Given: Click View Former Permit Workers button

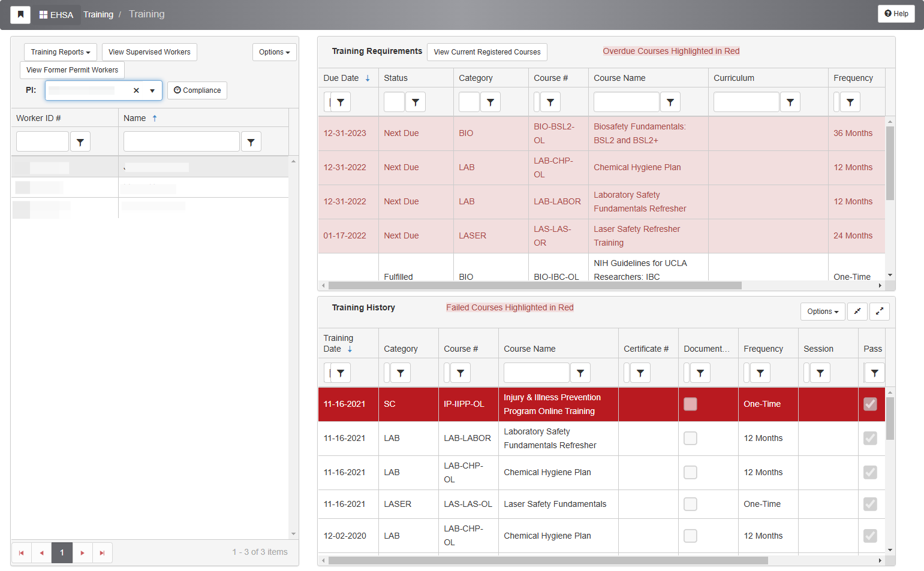Looking at the screenshot, I should point(72,70).
